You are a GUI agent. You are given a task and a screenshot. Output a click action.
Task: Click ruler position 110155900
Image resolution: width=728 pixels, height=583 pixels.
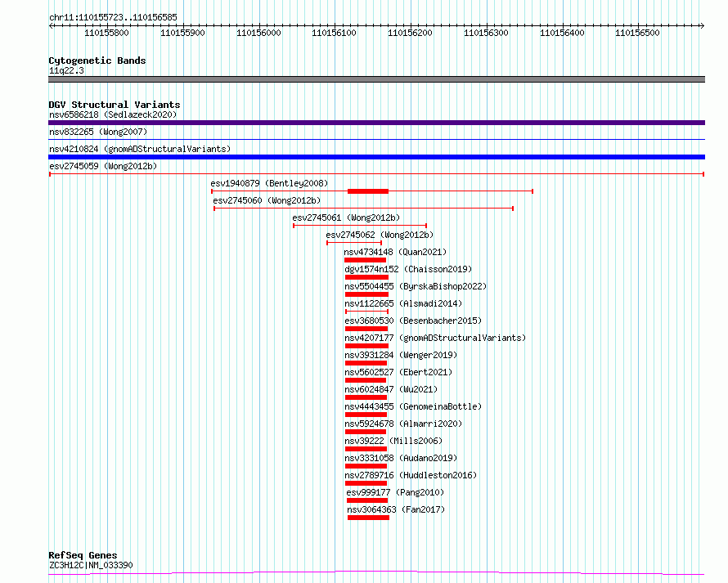[182, 33]
